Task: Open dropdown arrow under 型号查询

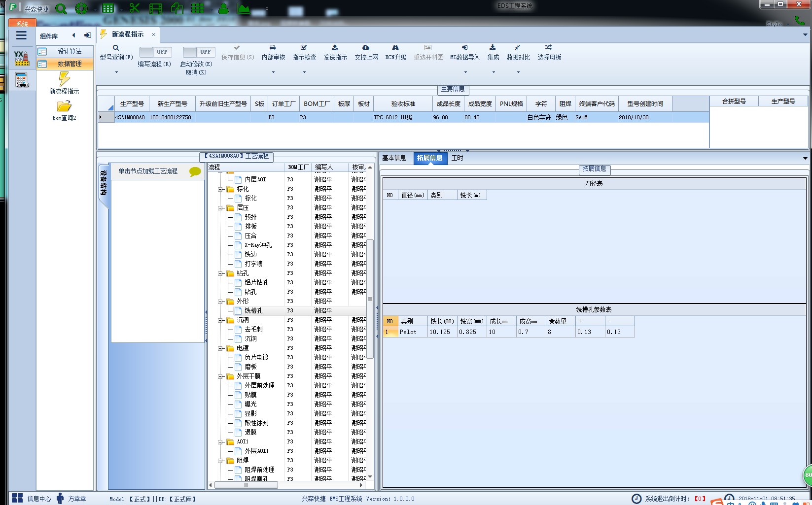Action: pos(116,72)
